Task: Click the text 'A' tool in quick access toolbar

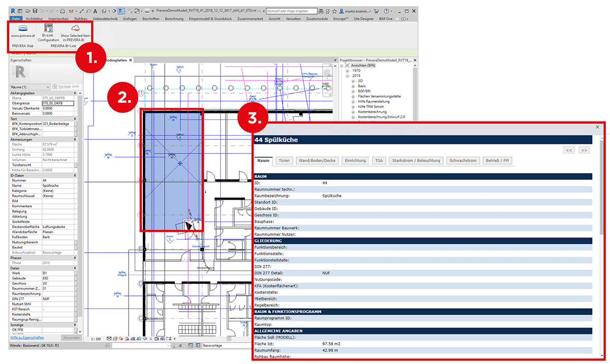Action: click(95, 11)
